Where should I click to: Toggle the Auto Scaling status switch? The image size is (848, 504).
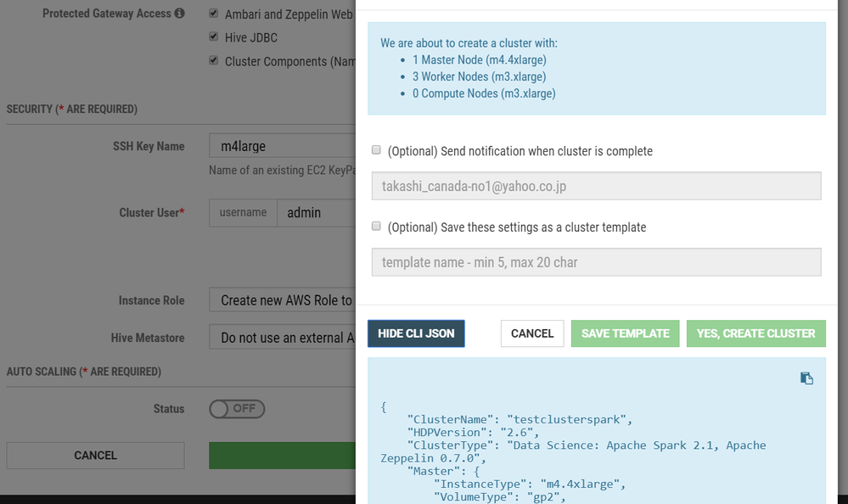coord(237,409)
